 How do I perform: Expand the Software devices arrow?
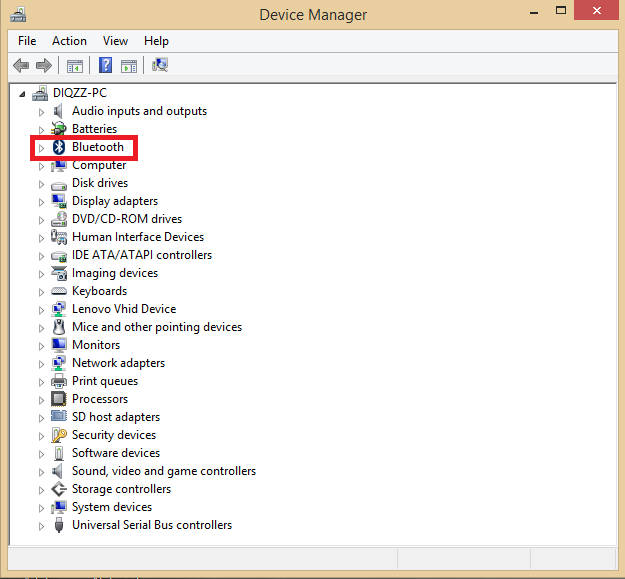tap(41, 454)
